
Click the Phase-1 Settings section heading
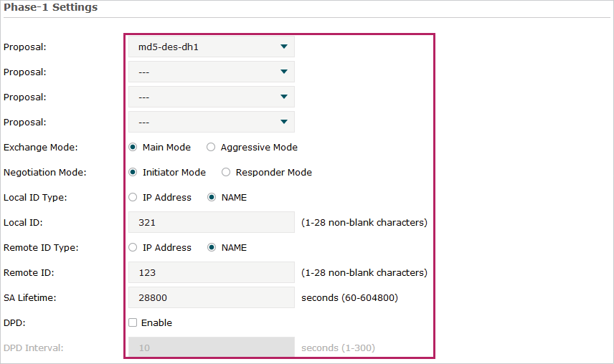pos(51,8)
